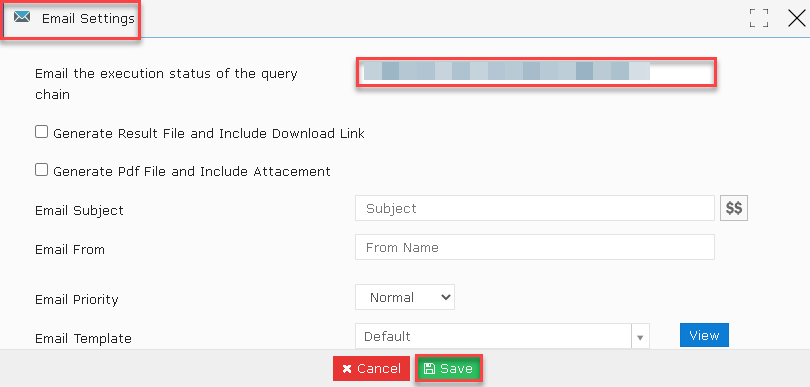Screen dimensions: 810x387
Task: Close the Email Settings dialog
Action: coord(798,18)
